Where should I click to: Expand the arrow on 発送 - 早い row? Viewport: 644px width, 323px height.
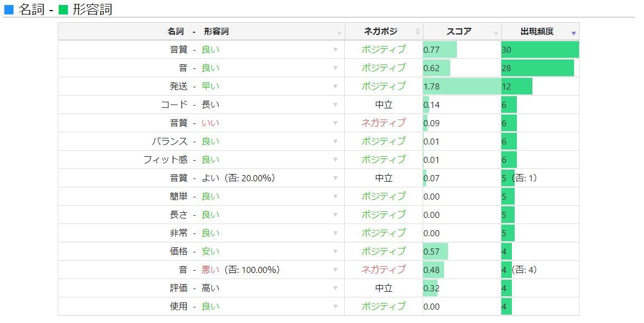(335, 86)
